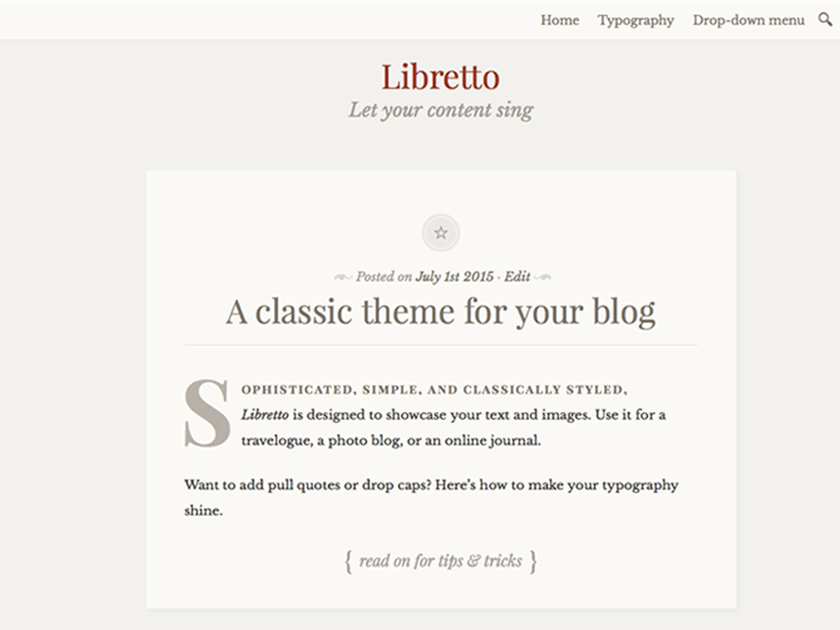Click the right flourish ornament after Edit
Screen dimensions: 840x630
(x=543, y=277)
